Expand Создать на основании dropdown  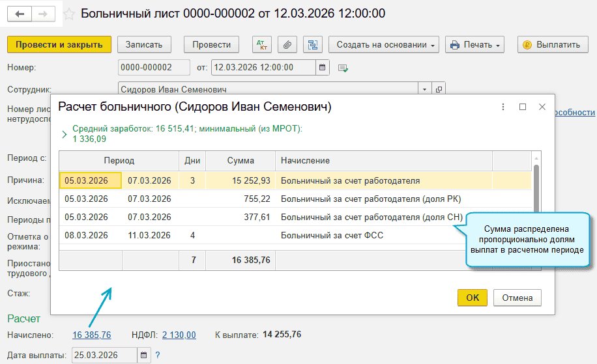pos(386,45)
